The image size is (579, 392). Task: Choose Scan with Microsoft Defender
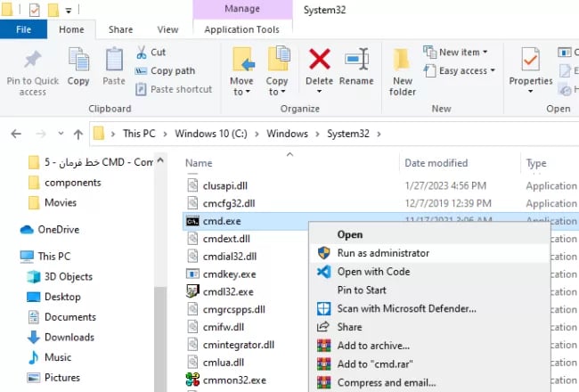pos(429,308)
